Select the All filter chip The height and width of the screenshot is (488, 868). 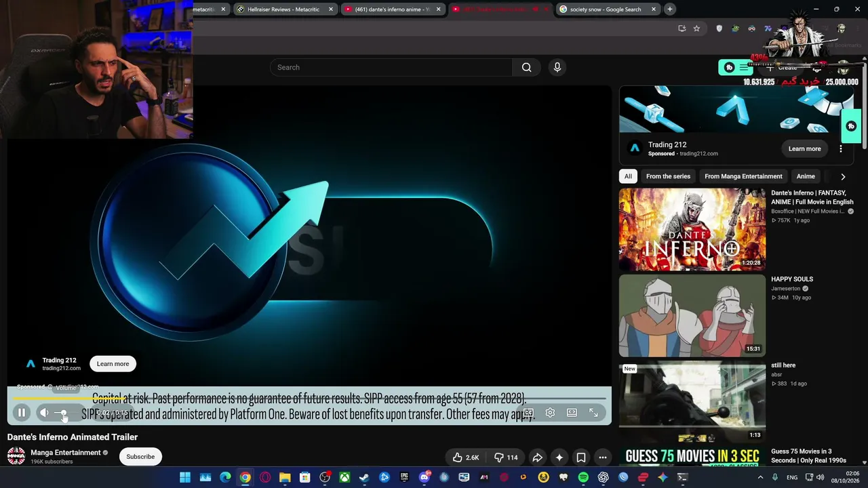628,176
